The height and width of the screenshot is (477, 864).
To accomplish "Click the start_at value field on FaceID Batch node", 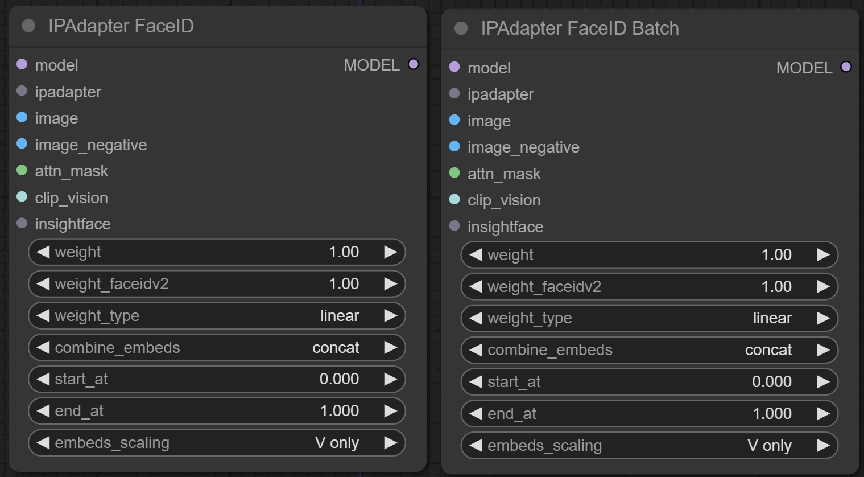I will point(649,382).
